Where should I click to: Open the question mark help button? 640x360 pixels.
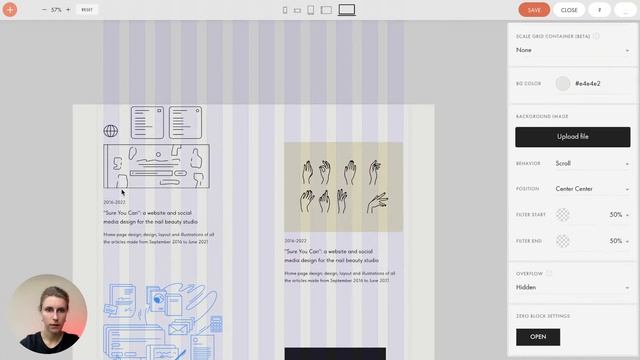click(x=599, y=10)
